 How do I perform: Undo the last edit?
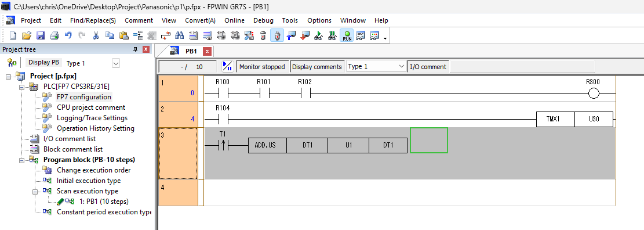click(68, 36)
